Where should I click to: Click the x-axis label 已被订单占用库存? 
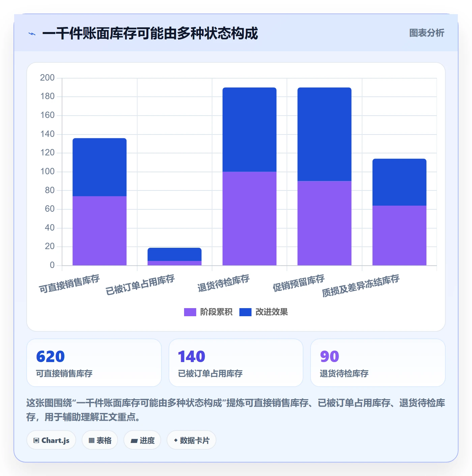tap(140, 285)
